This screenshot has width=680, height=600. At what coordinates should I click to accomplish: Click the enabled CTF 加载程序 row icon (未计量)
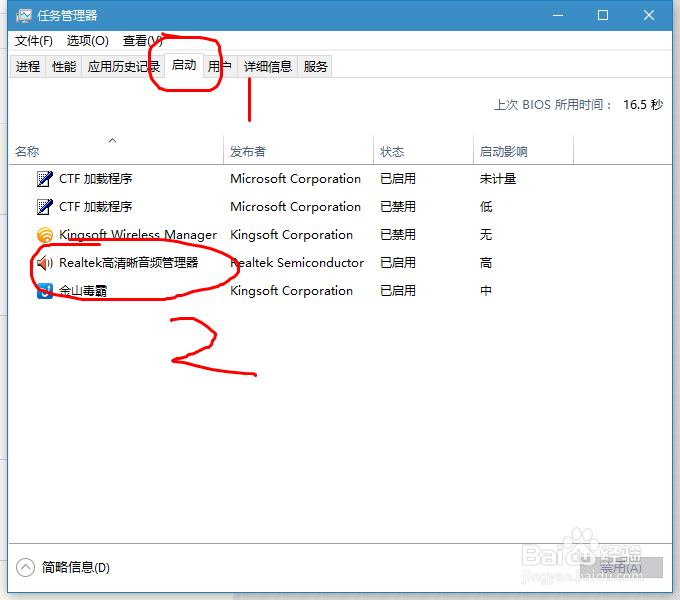(45, 179)
